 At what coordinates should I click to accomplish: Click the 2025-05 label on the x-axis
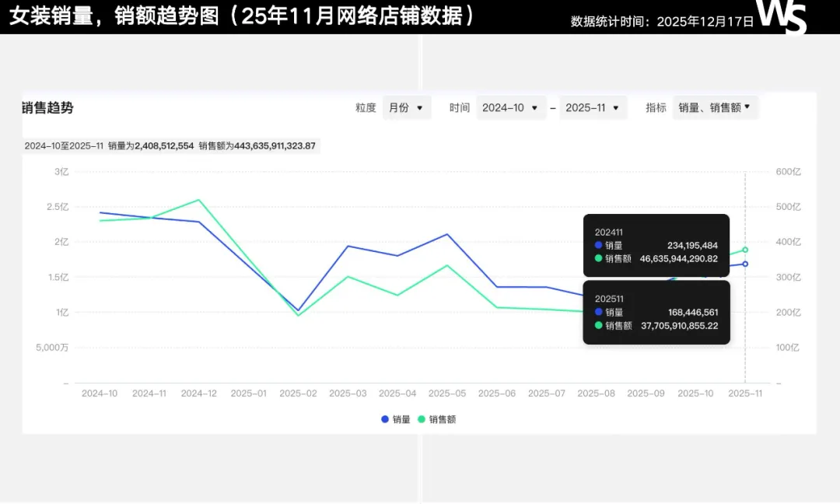pyautogui.click(x=447, y=394)
